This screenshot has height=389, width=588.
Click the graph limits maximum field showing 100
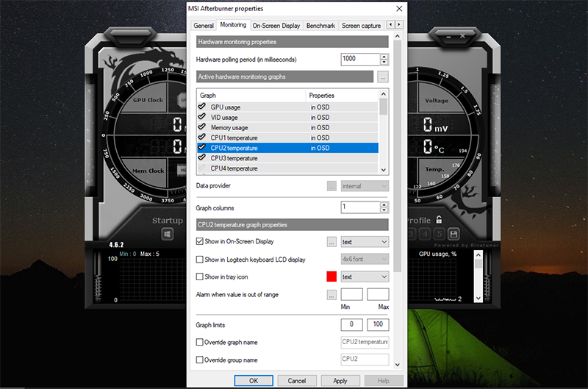point(378,324)
